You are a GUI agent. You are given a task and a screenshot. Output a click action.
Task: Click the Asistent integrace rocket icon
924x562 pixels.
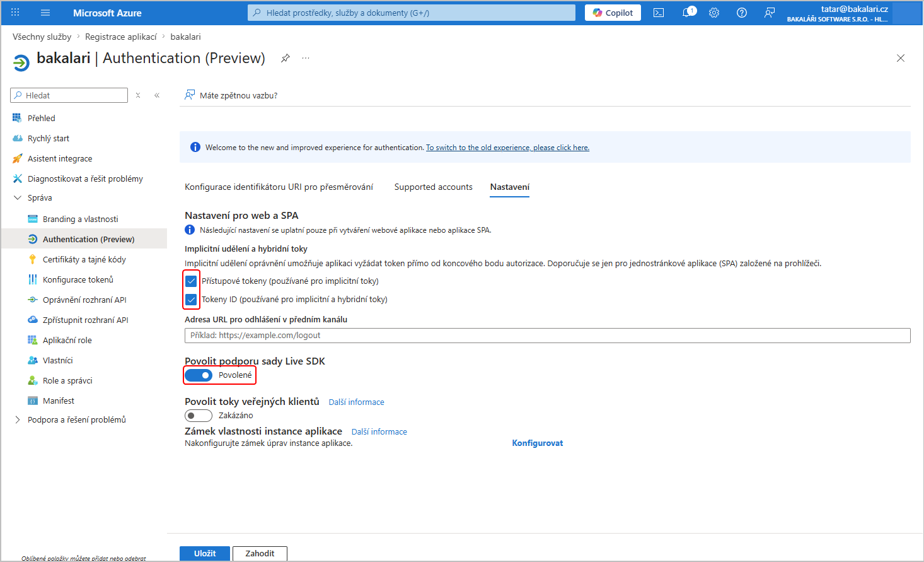click(x=17, y=158)
